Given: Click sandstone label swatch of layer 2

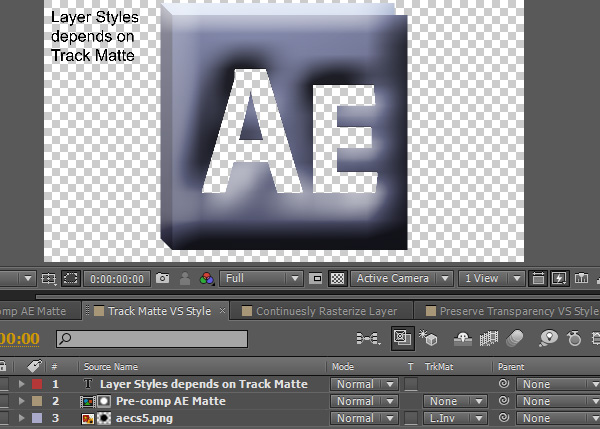Looking at the screenshot, I should 37,401.
